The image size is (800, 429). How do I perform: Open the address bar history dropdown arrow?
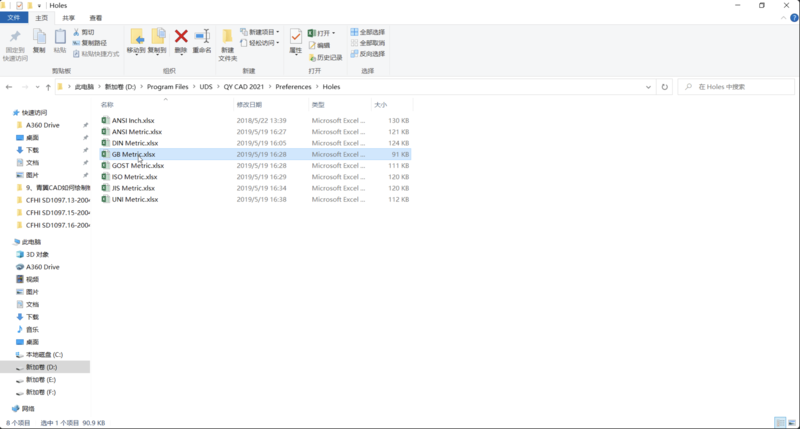(x=650, y=87)
